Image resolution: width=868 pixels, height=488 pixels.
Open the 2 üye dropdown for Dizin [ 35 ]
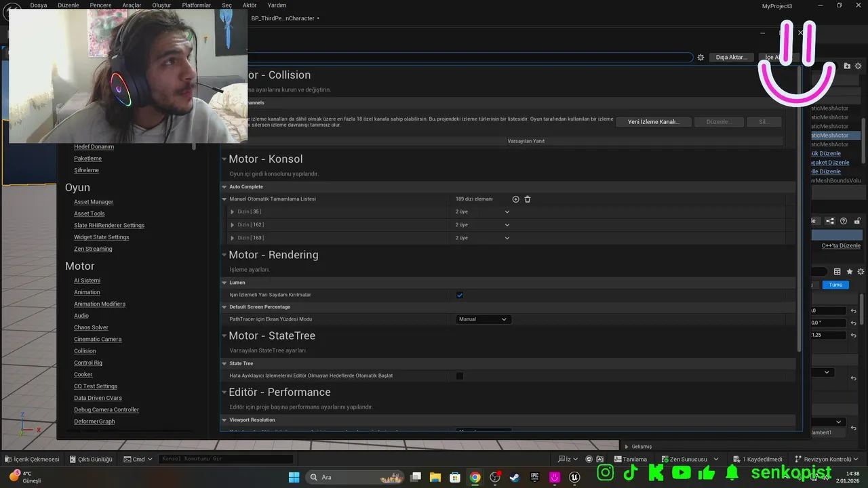482,211
